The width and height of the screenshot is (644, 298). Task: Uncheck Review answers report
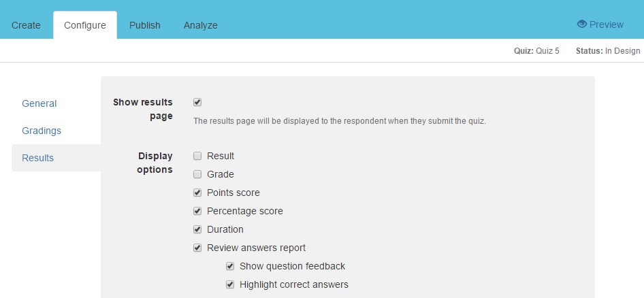197,248
